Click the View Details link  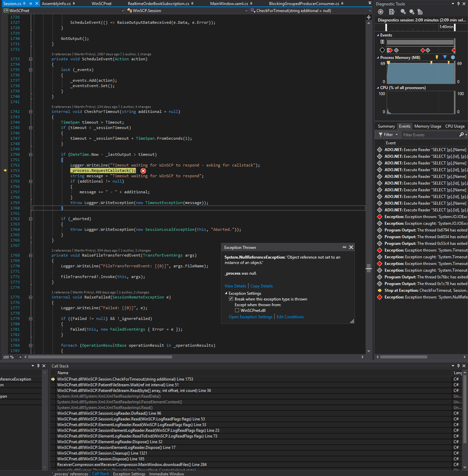[235, 286]
